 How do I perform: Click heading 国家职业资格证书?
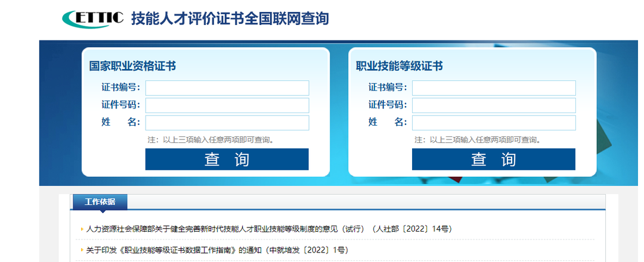[132, 66]
